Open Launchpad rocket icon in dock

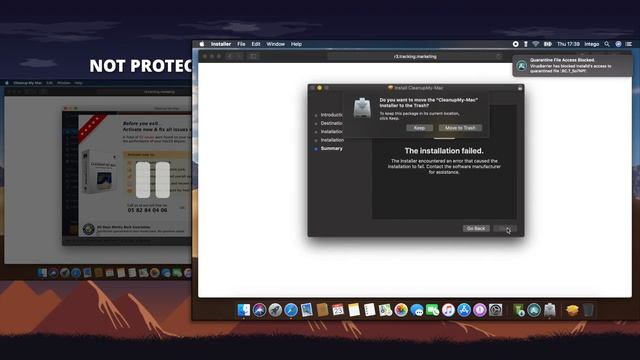pos(275,310)
